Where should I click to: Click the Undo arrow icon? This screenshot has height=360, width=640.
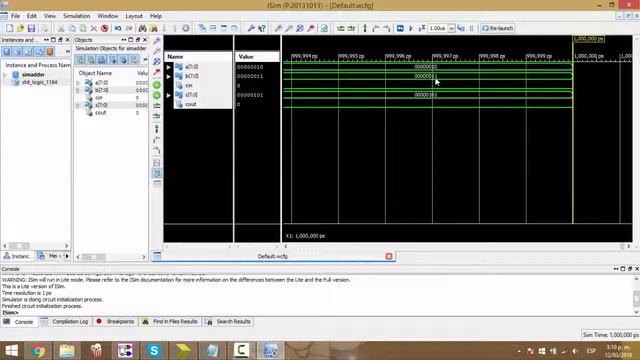pos(118,28)
